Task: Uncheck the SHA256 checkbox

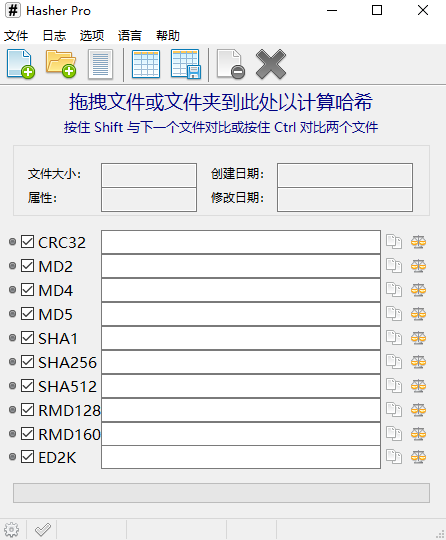Action: pyautogui.click(x=27, y=362)
